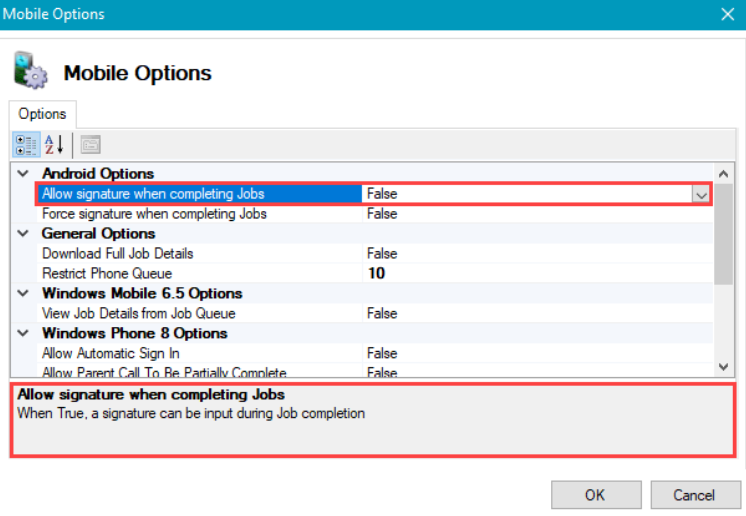The height and width of the screenshot is (516, 746).
Task: Collapse the General Options section
Action: point(24,234)
